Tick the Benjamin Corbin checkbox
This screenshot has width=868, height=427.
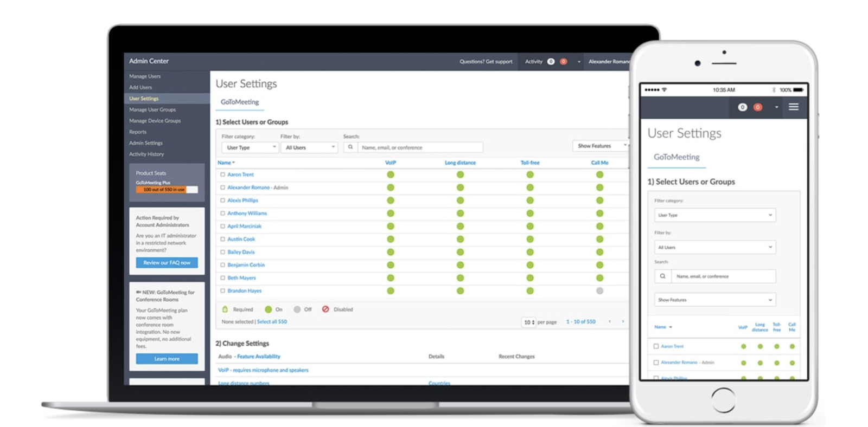(222, 265)
